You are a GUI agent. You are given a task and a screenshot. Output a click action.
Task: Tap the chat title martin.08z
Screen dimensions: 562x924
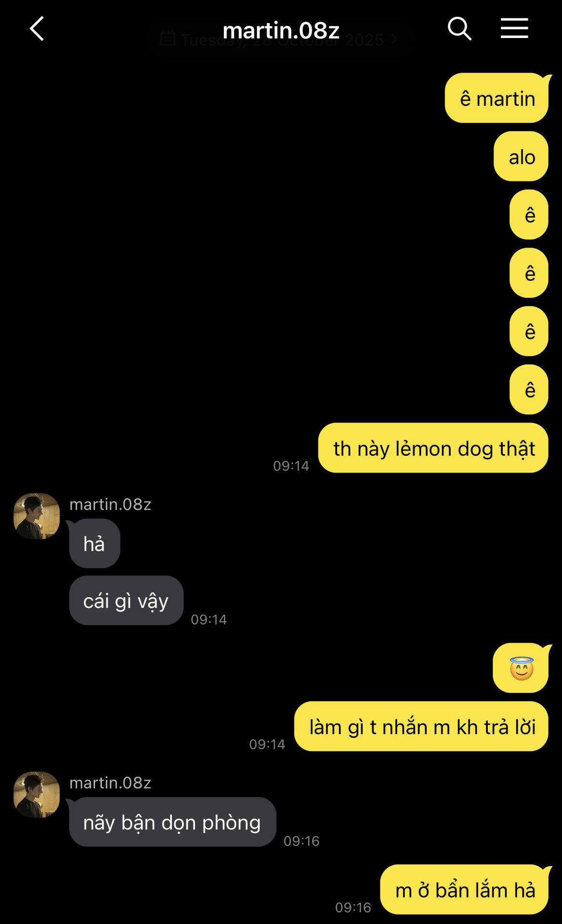(x=281, y=30)
